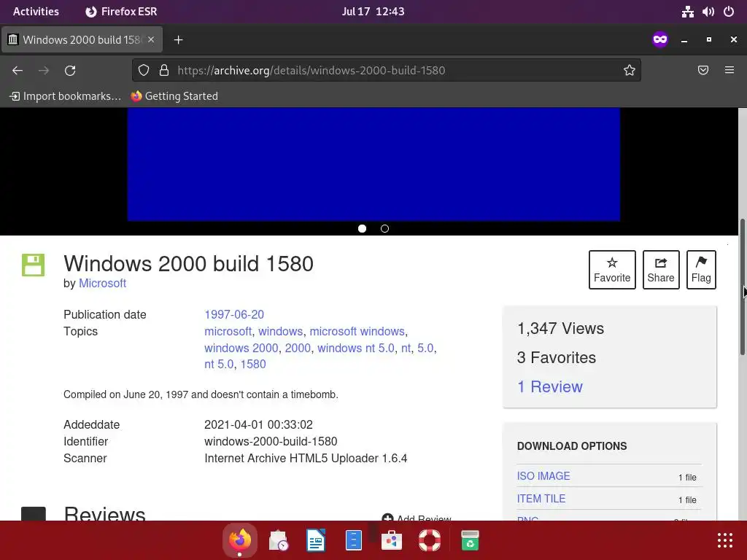Download the ITEM TILE option
This screenshot has height=560, width=747.
click(x=541, y=499)
